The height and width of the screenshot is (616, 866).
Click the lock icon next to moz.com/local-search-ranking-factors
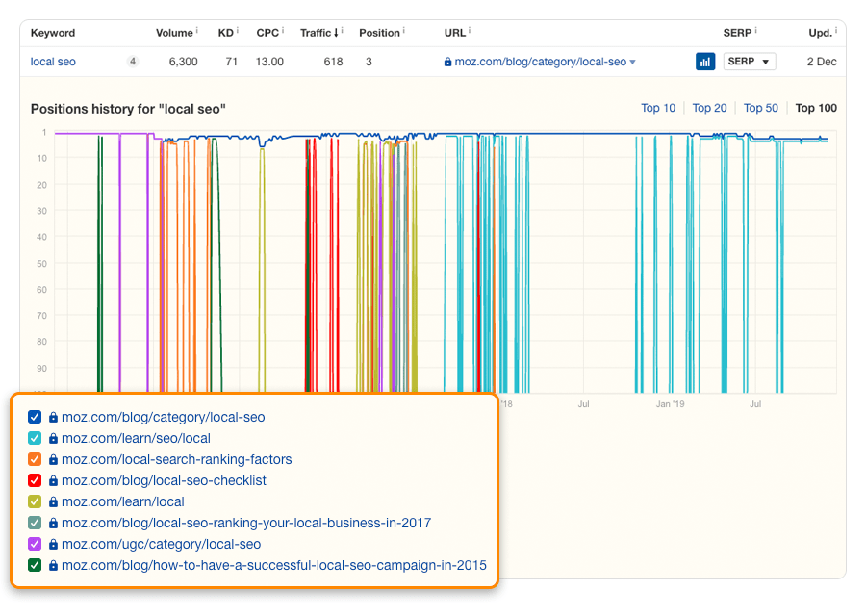pyautogui.click(x=53, y=458)
